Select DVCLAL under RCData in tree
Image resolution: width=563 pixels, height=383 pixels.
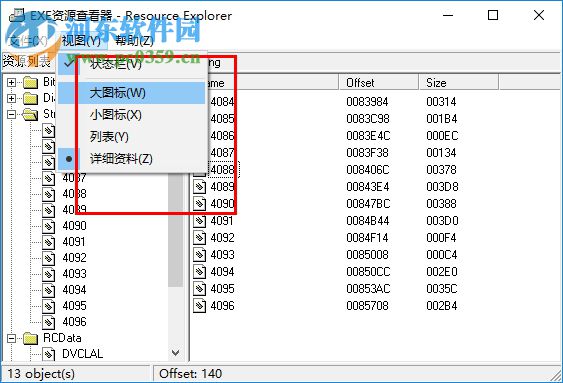click(x=83, y=354)
